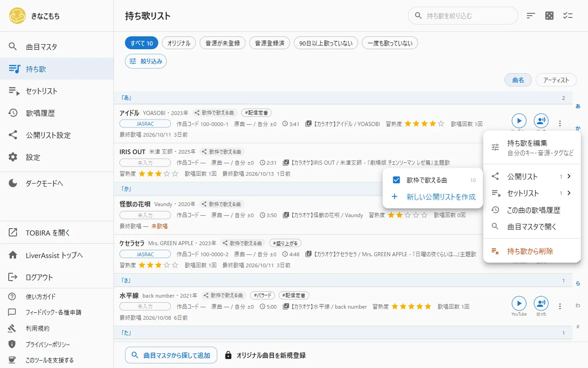Expand the 絞り込み filter options
This screenshot has width=588, height=368.
146,61
